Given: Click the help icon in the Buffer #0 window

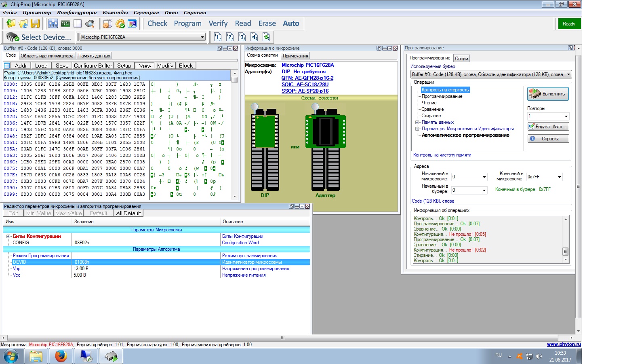Looking at the screenshot, I should pos(219,48).
